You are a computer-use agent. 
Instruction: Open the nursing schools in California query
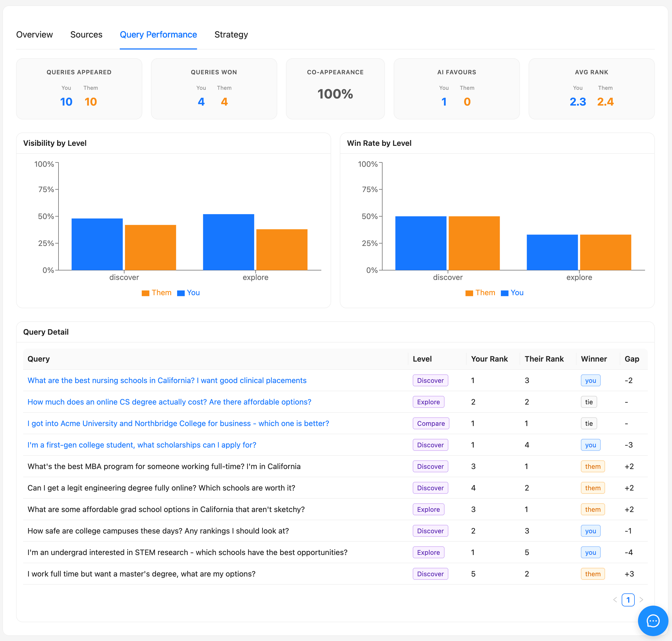click(167, 380)
